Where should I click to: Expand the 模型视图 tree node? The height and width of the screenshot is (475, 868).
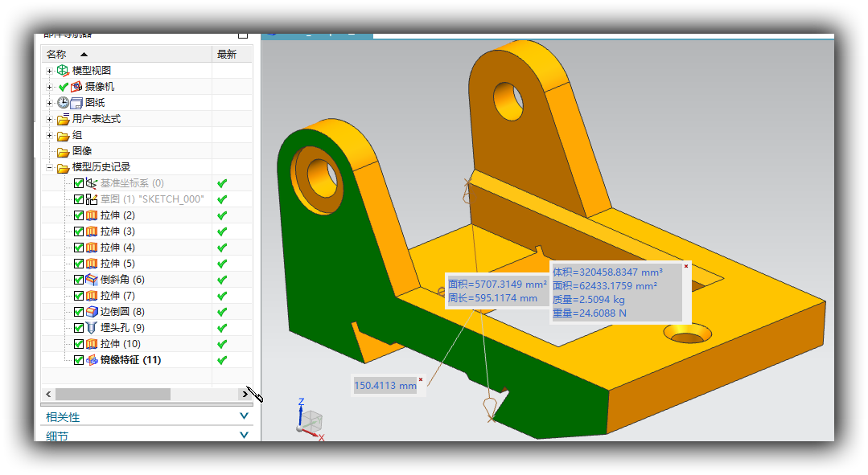(x=50, y=71)
